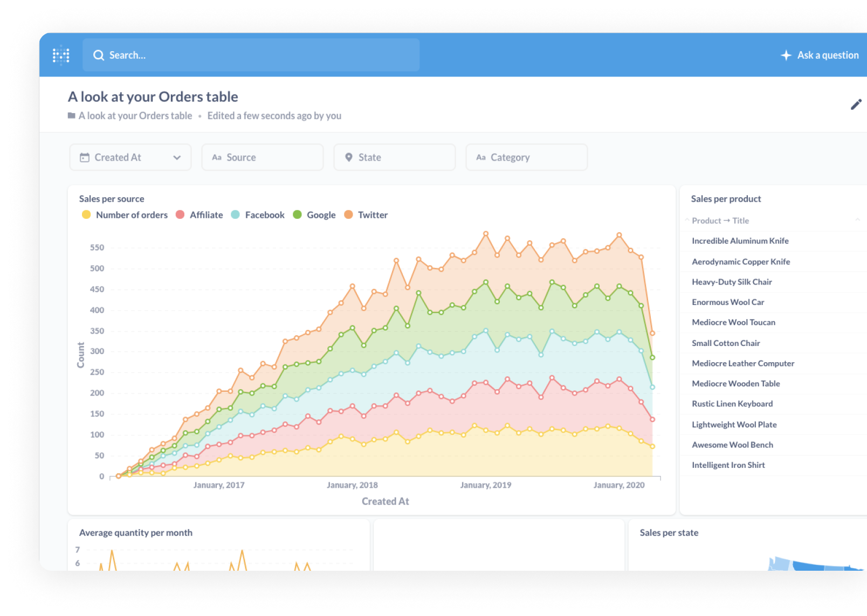Toggle the Number of orders series visibility

click(132, 214)
